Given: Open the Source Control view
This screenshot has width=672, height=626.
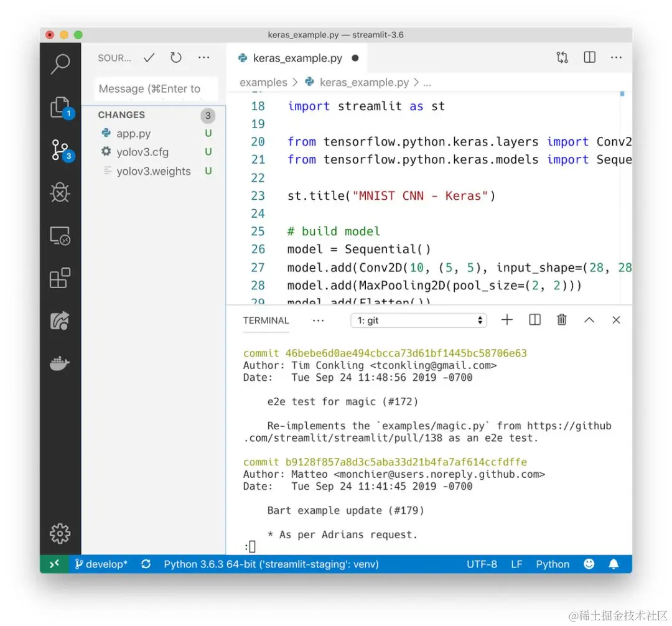Looking at the screenshot, I should click(60, 149).
